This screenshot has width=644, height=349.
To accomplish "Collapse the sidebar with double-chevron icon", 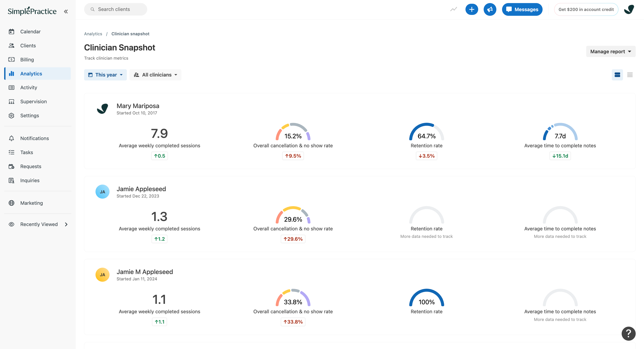I will [x=66, y=11].
